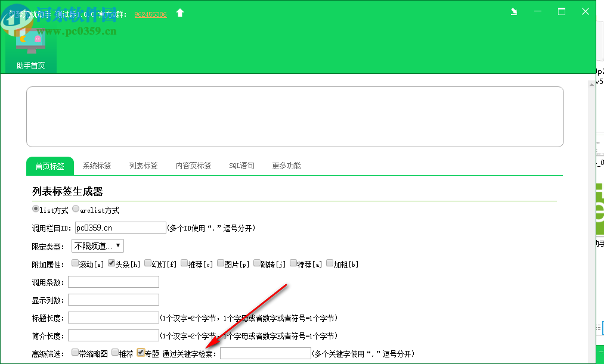The image size is (604, 364).
Task: Click the large output text area
Action: [295, 117]
